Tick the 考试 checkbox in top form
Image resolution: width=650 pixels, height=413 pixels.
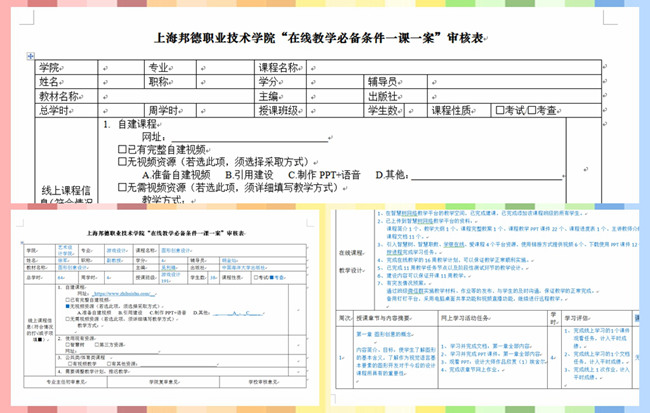[500, 110]
